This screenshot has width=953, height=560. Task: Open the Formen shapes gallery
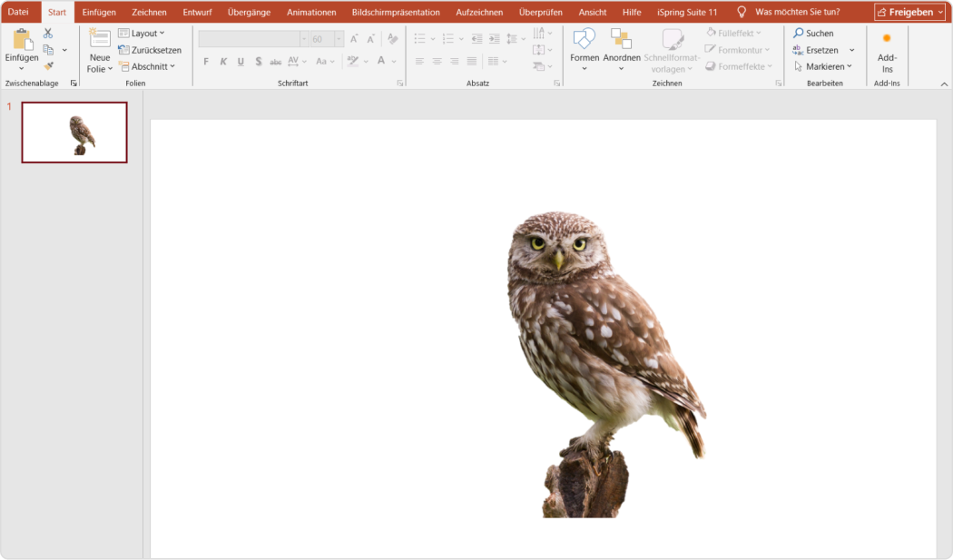584,42
